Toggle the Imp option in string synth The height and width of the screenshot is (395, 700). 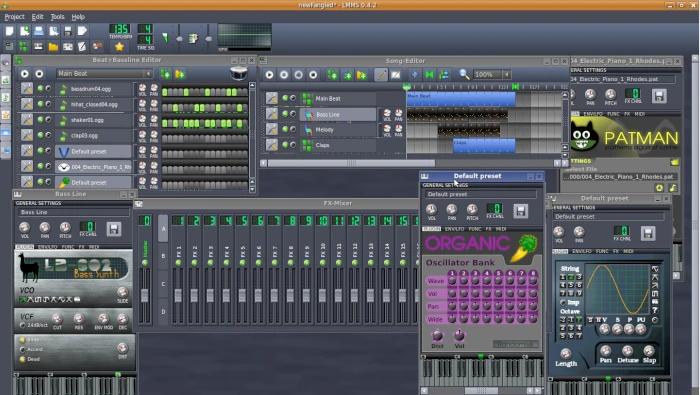pyautogui.click(x=562, y=303)
